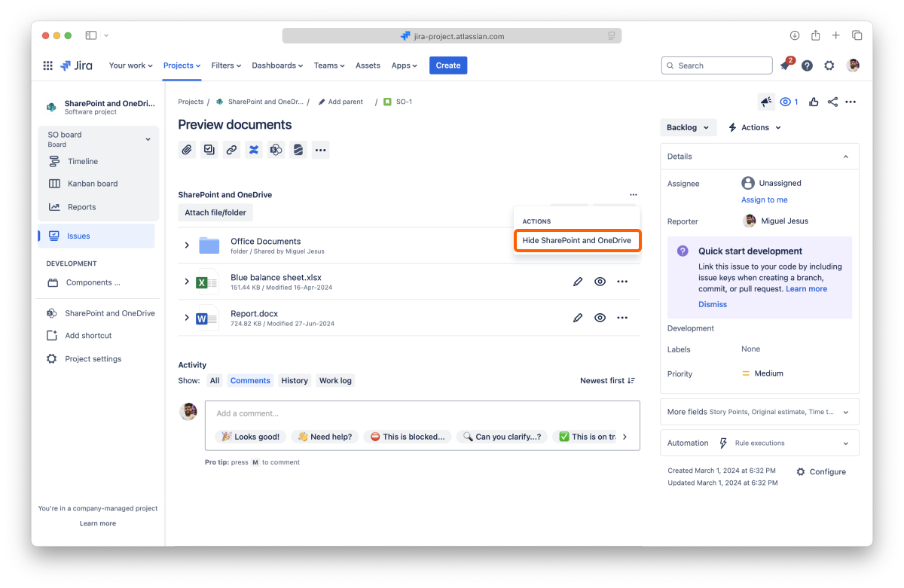The height and width of the screenshot is (588, 904).
Task: Click the thumbs up vote icon
Action: point(814,102)
